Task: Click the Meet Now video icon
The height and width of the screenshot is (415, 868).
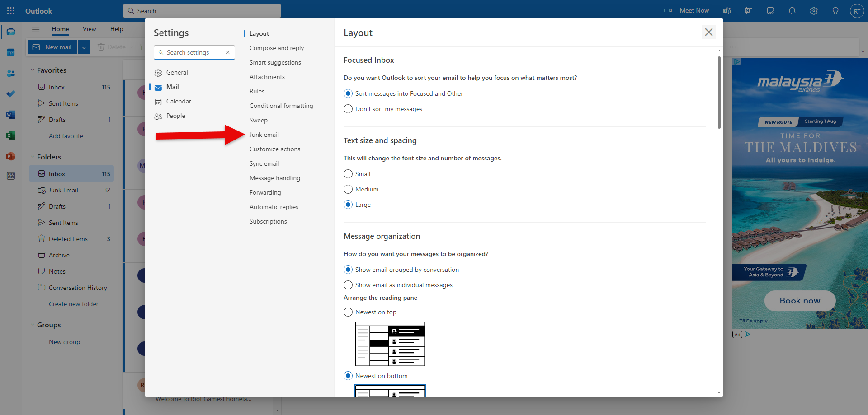Action: (x=668, y=10)
